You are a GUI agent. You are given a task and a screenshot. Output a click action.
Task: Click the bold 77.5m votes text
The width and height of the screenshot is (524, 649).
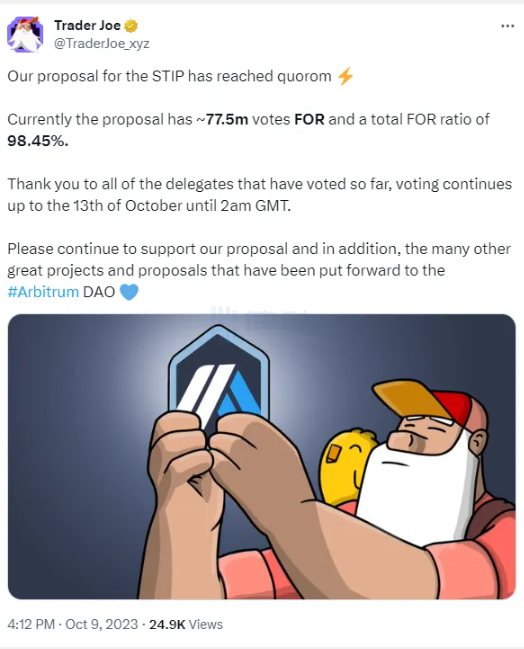point(227,120)
